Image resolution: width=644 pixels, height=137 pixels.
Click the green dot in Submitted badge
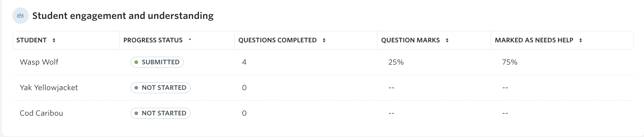click(x=136, y=62)
